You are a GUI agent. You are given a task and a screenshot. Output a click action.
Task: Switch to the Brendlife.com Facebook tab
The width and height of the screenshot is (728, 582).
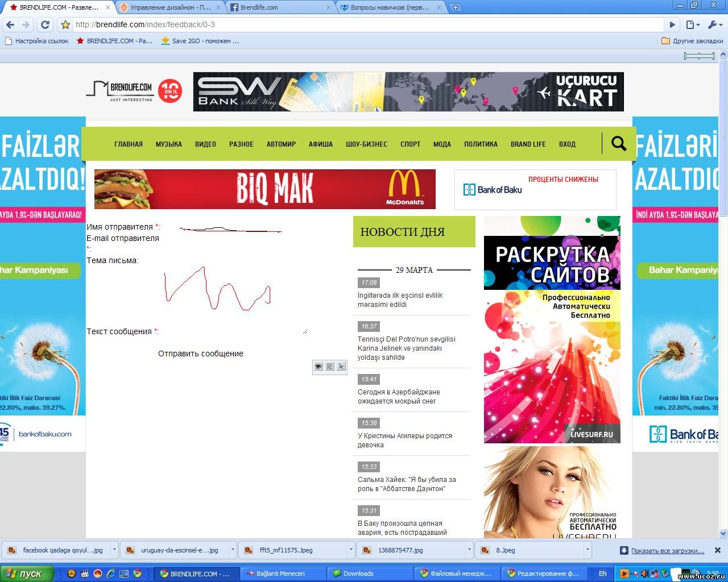click(x=279, y=7)
